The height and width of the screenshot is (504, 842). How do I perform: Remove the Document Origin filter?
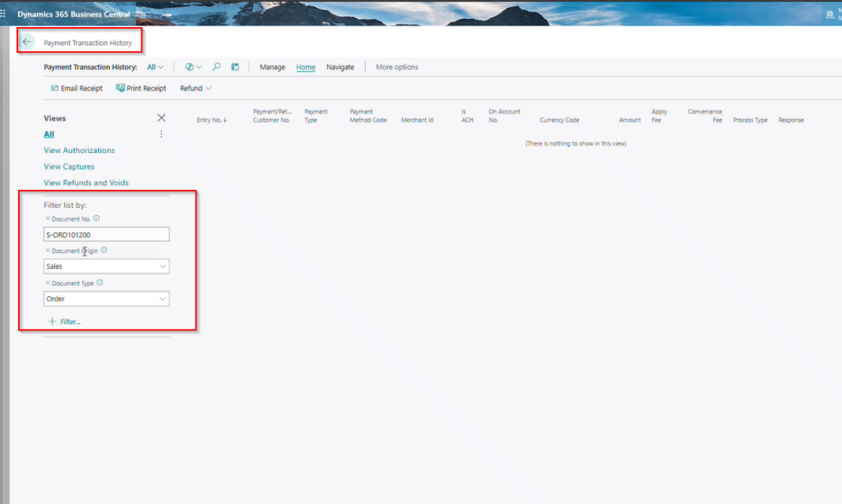(x=48, y=251)
